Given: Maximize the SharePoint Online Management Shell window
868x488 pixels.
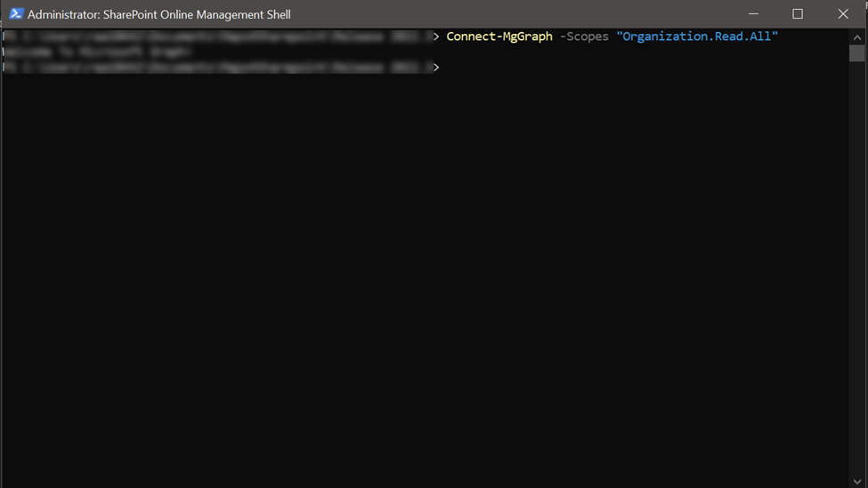Looking at the screenshot, I should (798, 14).
